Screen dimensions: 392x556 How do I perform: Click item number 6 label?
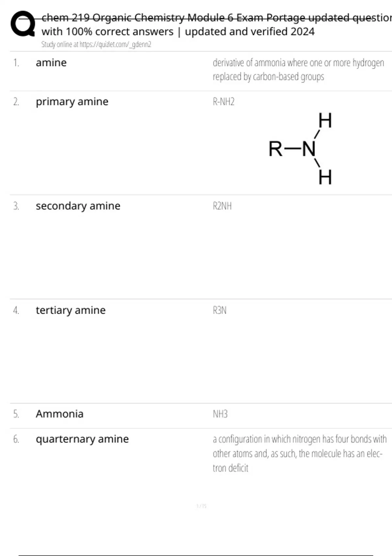[16, 439]
